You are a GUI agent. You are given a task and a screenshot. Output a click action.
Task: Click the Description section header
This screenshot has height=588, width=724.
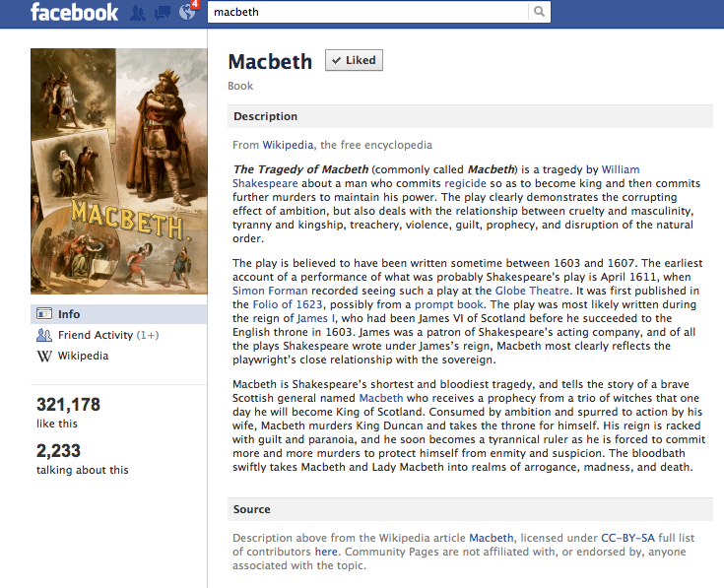coord(470,116)
